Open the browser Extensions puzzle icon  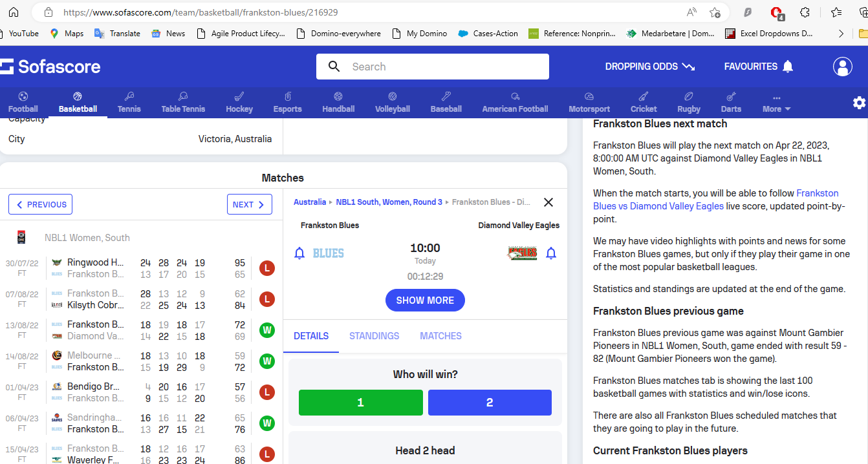805,12
